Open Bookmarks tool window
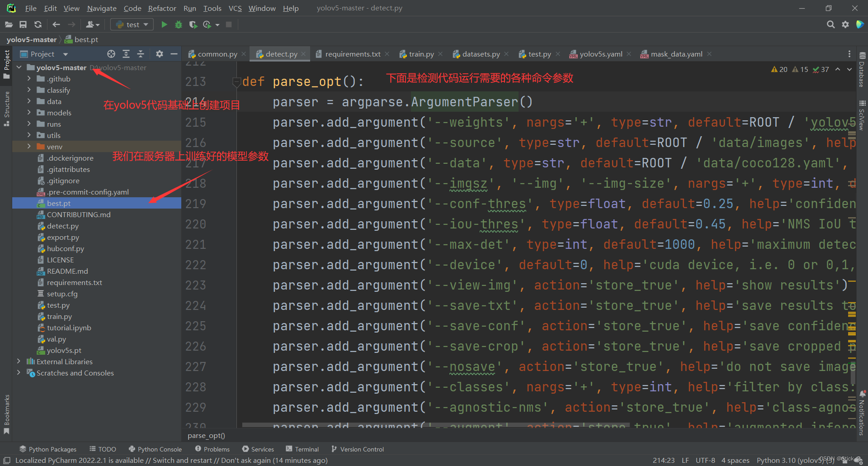 point(6,414)
